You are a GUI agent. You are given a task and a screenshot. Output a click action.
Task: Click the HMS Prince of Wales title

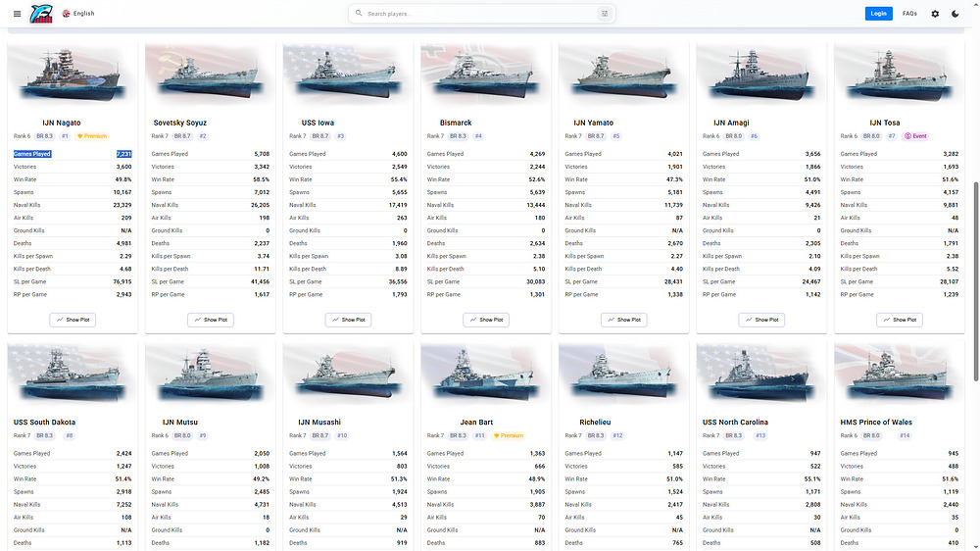coord(876,423)
